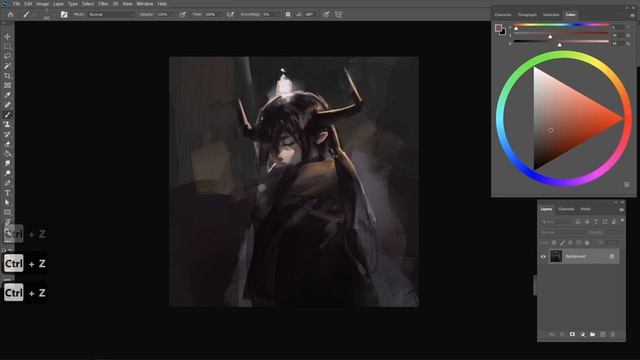Click the layer Opacity input field
This screenshot has height=360, width=640.
coord(611,232)
